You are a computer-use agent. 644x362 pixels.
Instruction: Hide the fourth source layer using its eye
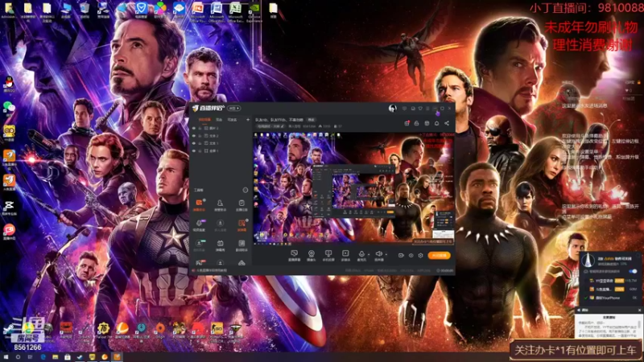(x=194, y=151)
